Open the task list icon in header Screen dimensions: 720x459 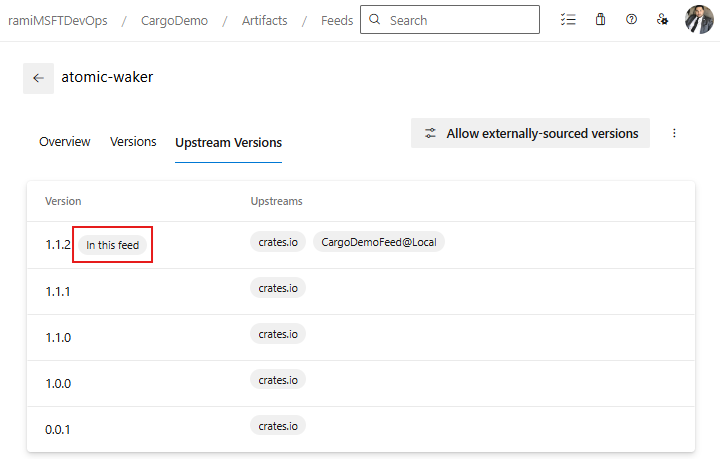click(568, 19)
